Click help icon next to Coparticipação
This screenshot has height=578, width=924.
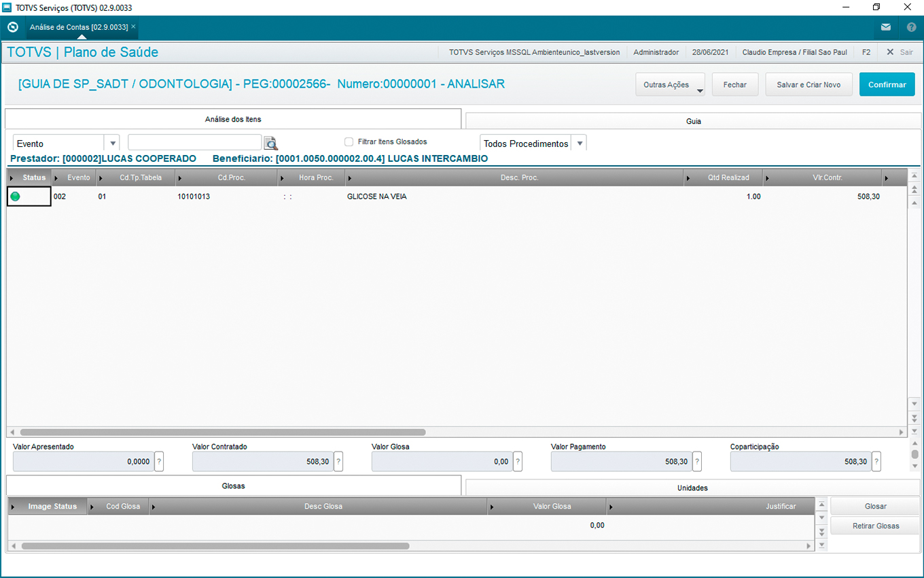[876, 462]
